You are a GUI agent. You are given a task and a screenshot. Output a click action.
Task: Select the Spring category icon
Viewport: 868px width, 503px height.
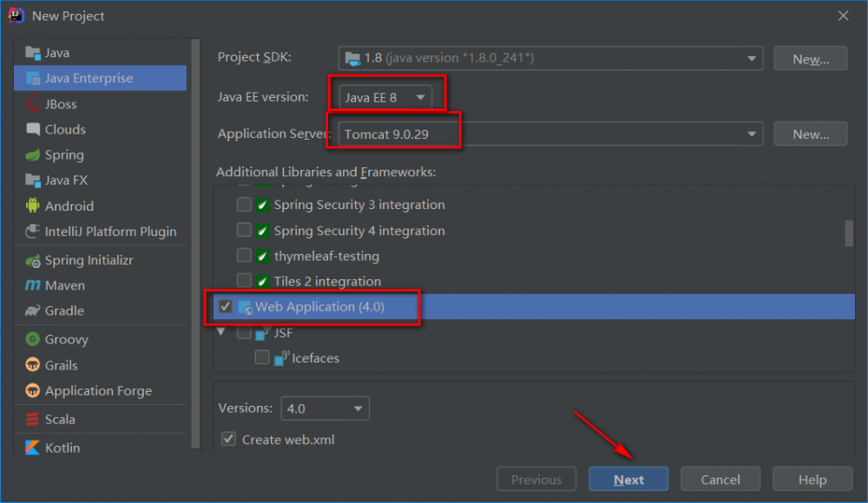point(31,154)
